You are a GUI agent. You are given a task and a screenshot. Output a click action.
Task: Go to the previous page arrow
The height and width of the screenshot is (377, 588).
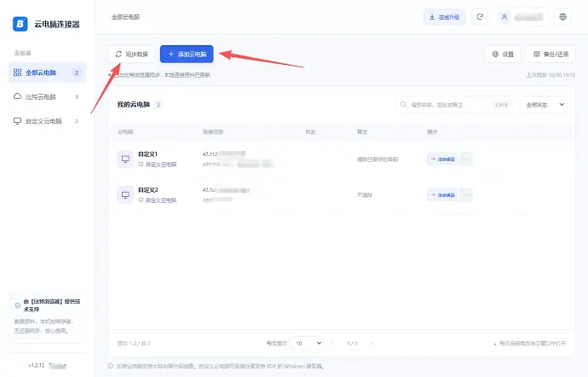[x=333, y=343]
